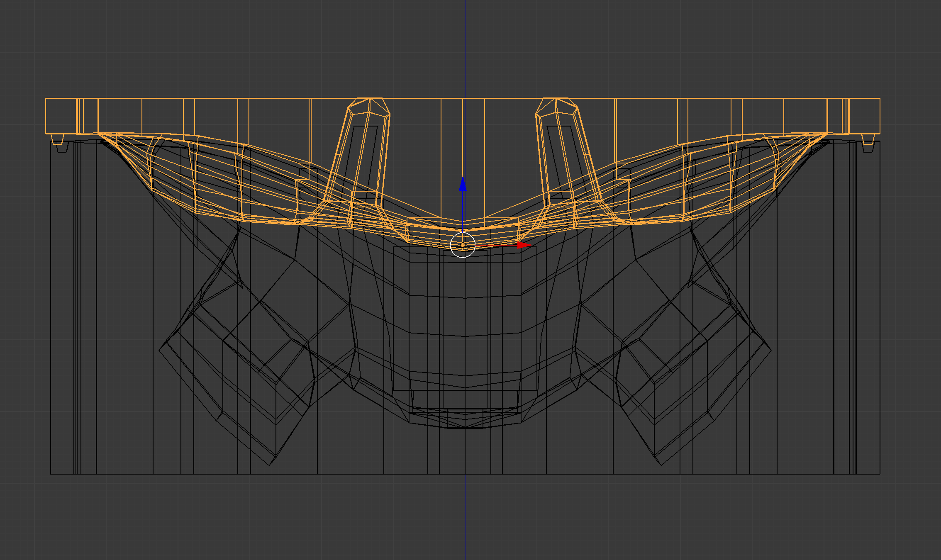The image size is (941, 560).
Task: Click bottom tip of right angled black block
Action: 661,465
